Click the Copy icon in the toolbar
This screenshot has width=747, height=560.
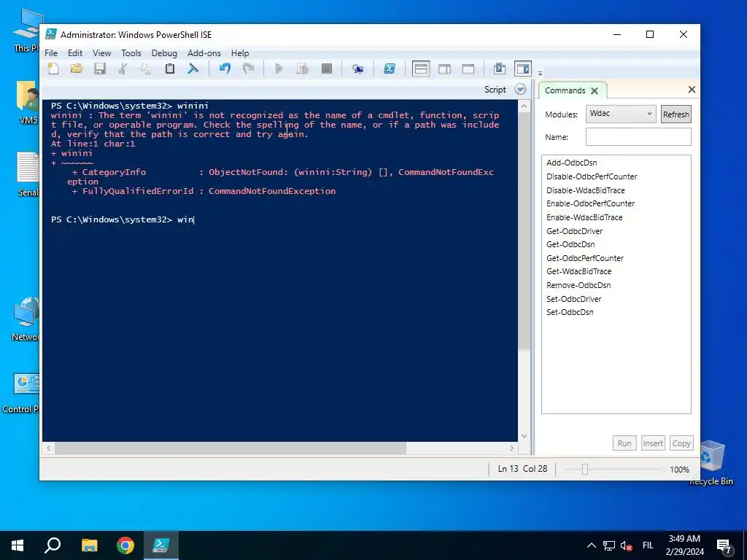pos(146,69)
